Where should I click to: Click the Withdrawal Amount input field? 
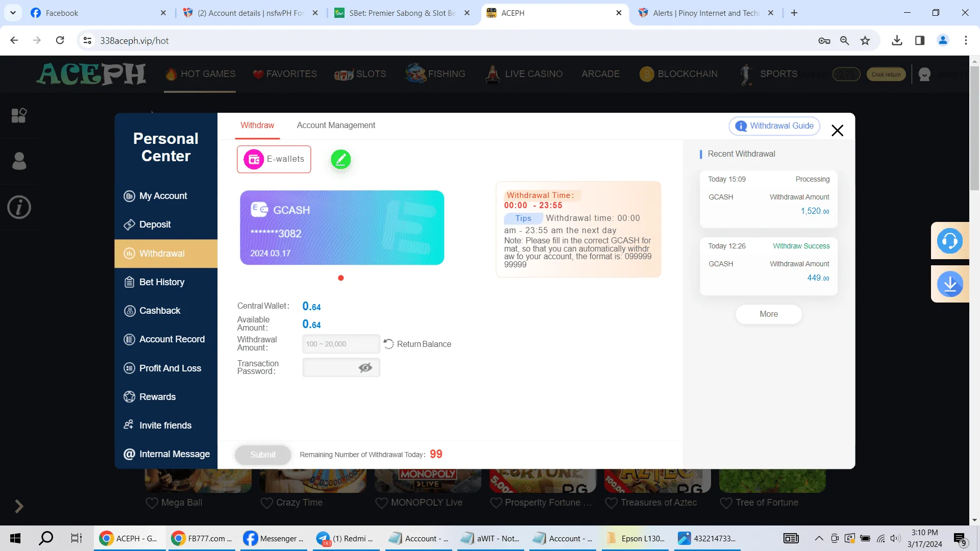tap(341, 344)
